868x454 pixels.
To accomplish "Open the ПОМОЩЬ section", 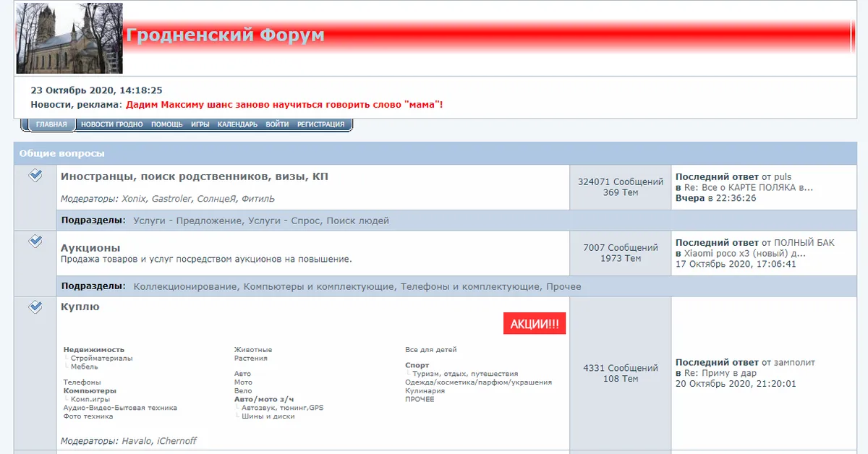I will 166,124.
